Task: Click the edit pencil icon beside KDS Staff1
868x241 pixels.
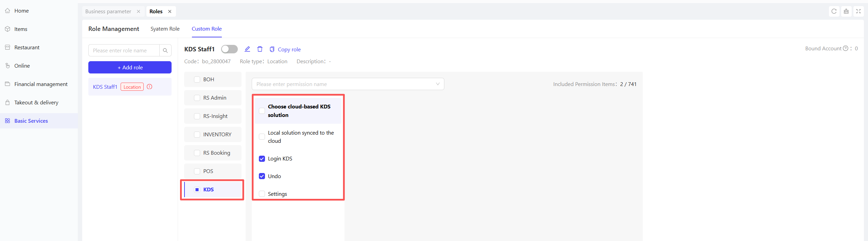Action: point(247,49)
